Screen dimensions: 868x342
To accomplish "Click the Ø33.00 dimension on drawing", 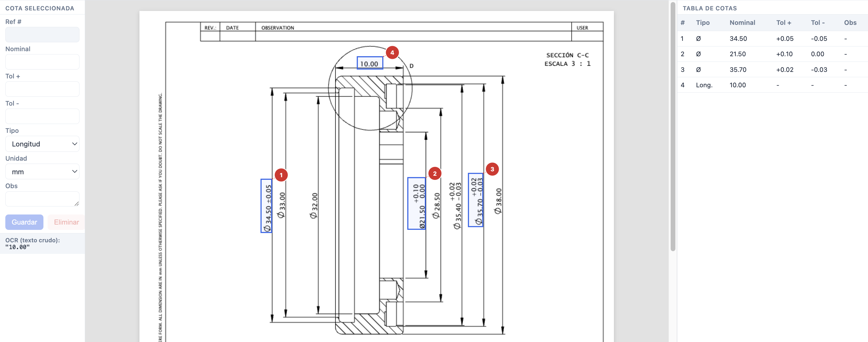I will pyautogui.click(x=281, y=205).
